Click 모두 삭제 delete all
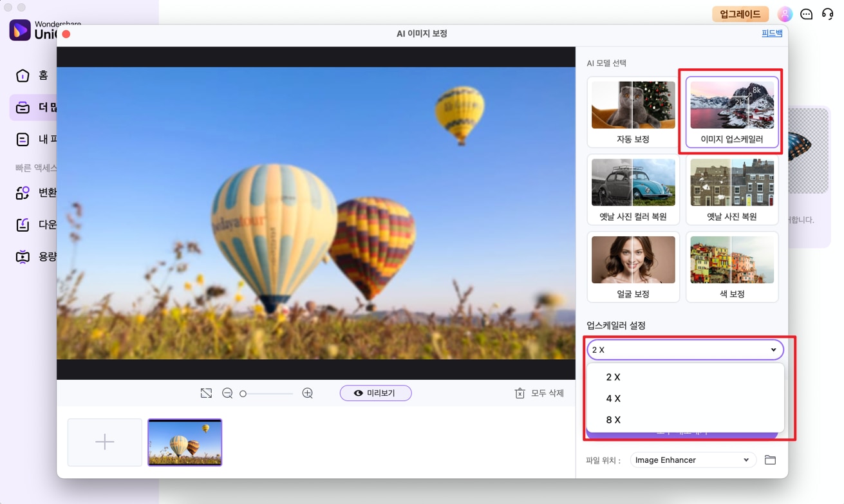The image size is (844, 504). click(x=547, y=393)
